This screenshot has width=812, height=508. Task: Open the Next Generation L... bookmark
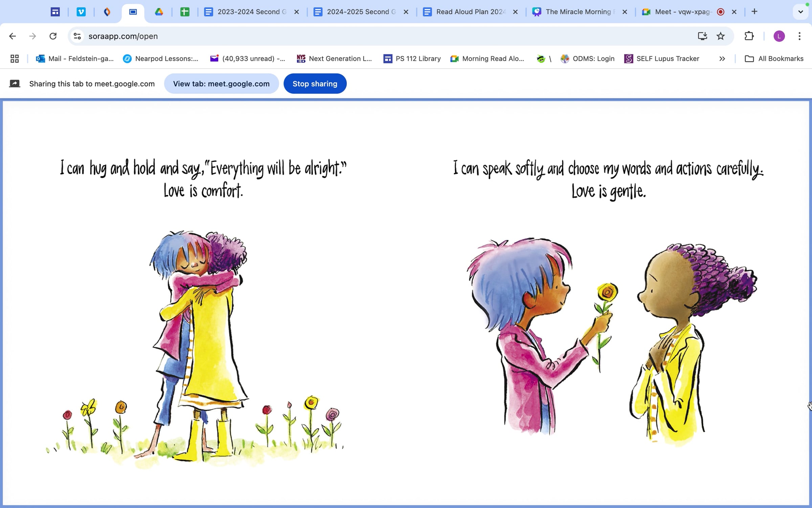(x=334, y=59)
